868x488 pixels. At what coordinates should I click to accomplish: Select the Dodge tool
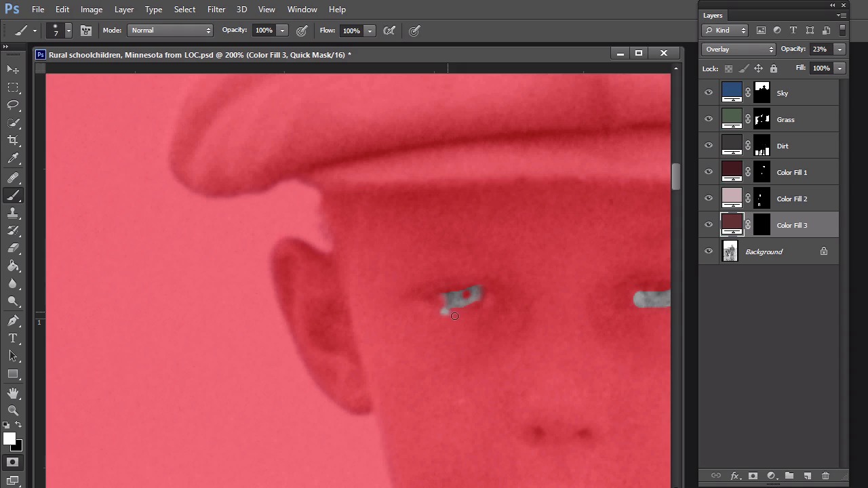[x=13, y=301]
